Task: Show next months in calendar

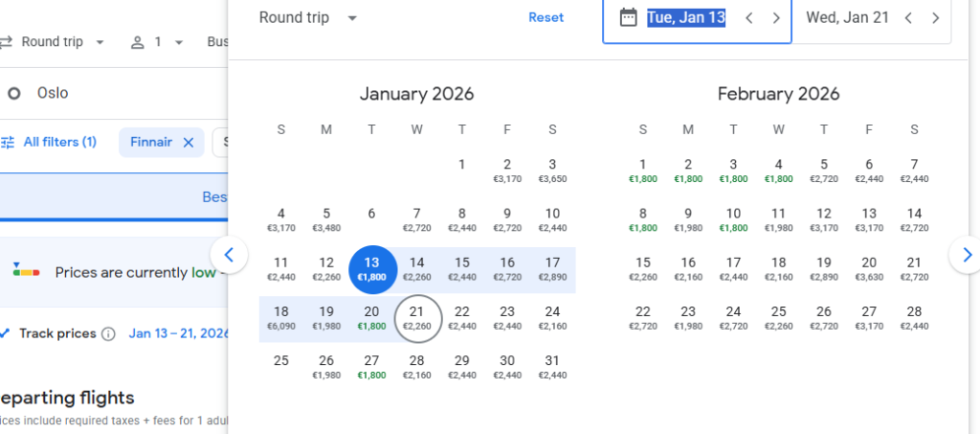Action: 967,255
